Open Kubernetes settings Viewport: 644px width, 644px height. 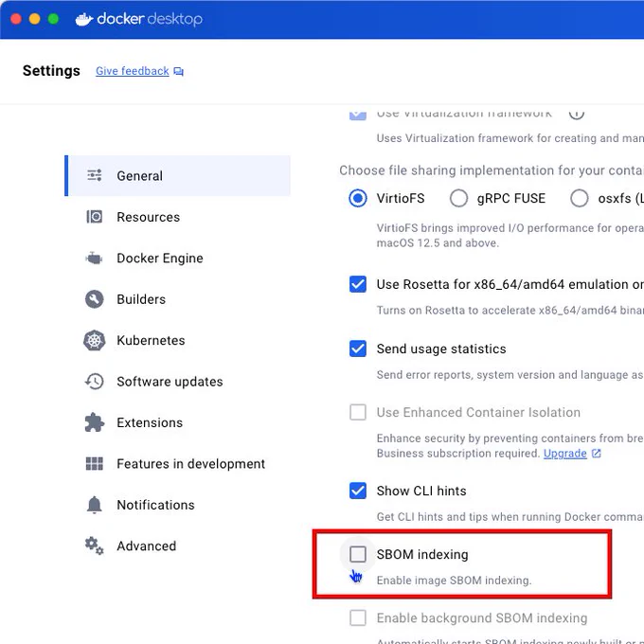178,340
